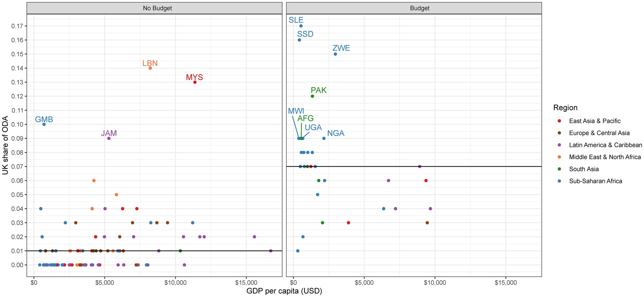Click Sub-Saharan Africa legend swatch

point(559,181)
